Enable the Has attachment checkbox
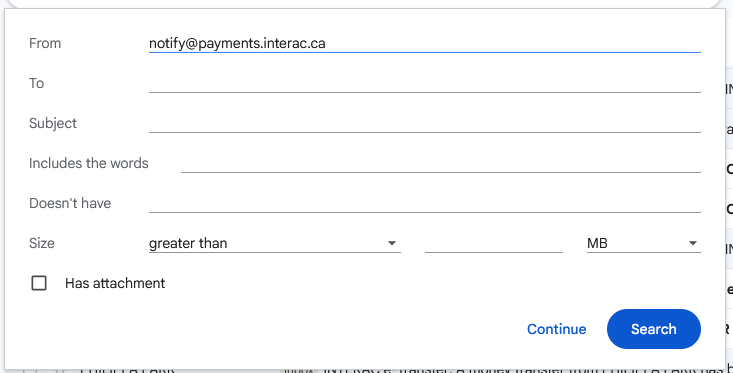 click(39, 283)
